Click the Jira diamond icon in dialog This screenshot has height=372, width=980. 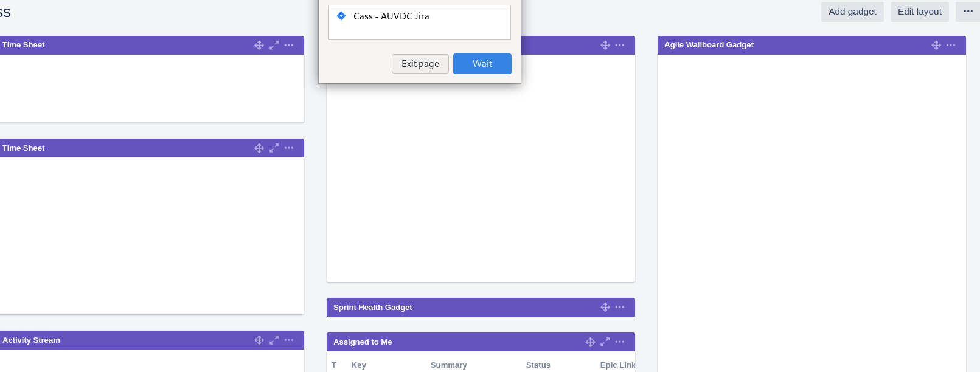click(341, 16)
